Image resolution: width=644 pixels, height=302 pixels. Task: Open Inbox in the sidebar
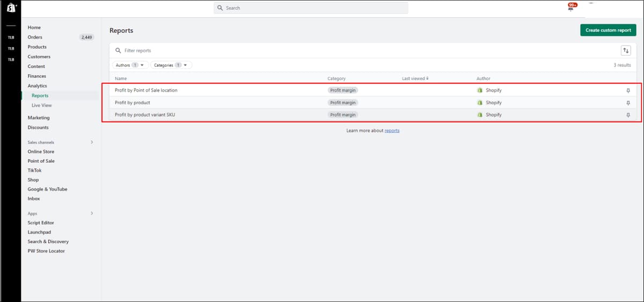pos(34,199)
